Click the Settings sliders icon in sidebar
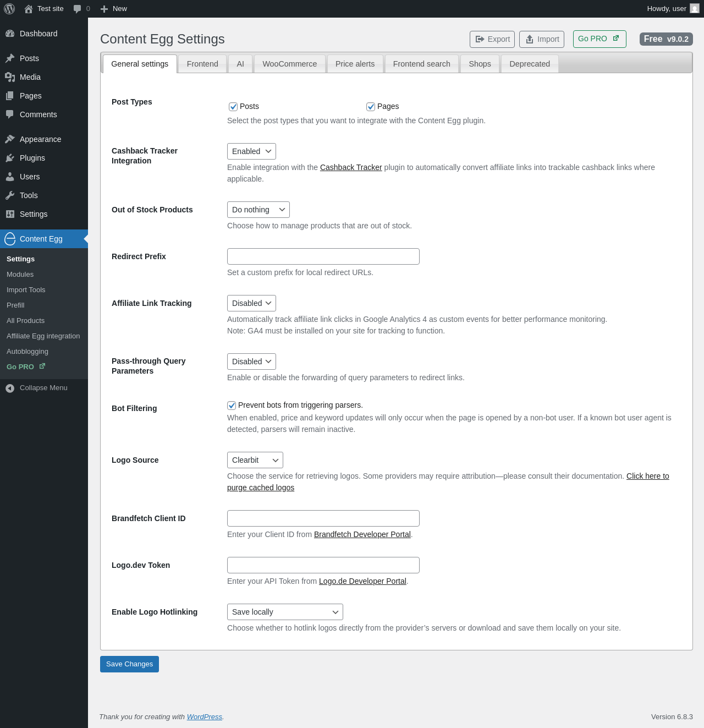Viewport: 704px width, 728px height. coord(10,214)
